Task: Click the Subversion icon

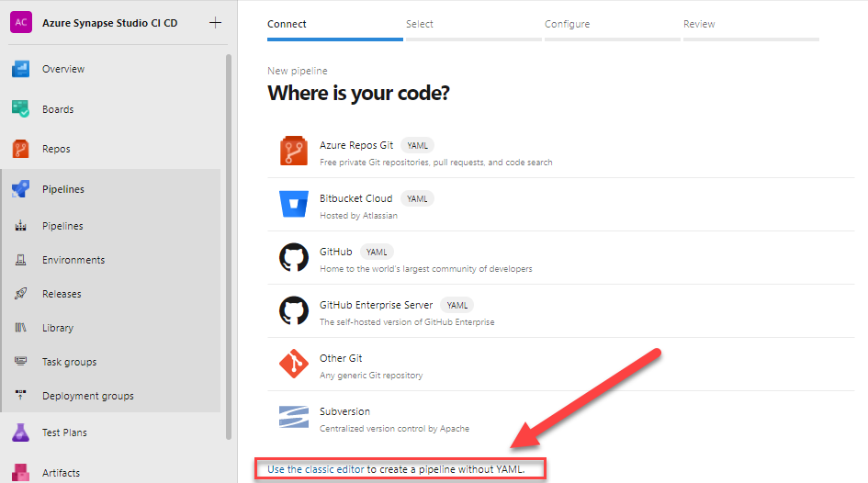Action: (x=294, y=417)
